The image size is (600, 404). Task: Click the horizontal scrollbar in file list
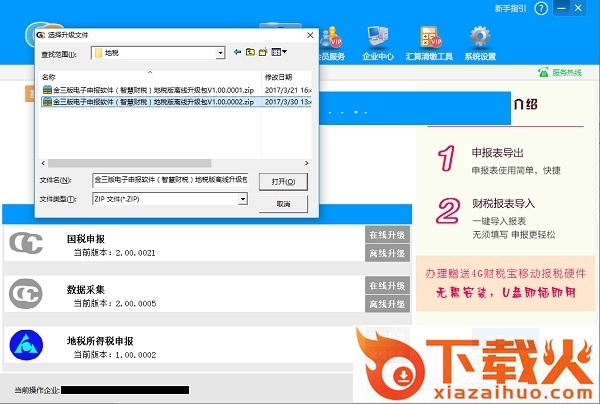[x=129, y=163]
